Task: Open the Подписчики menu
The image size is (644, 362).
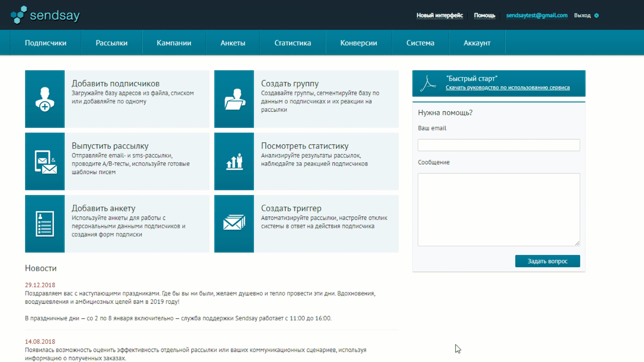Action: coord(46,43)
